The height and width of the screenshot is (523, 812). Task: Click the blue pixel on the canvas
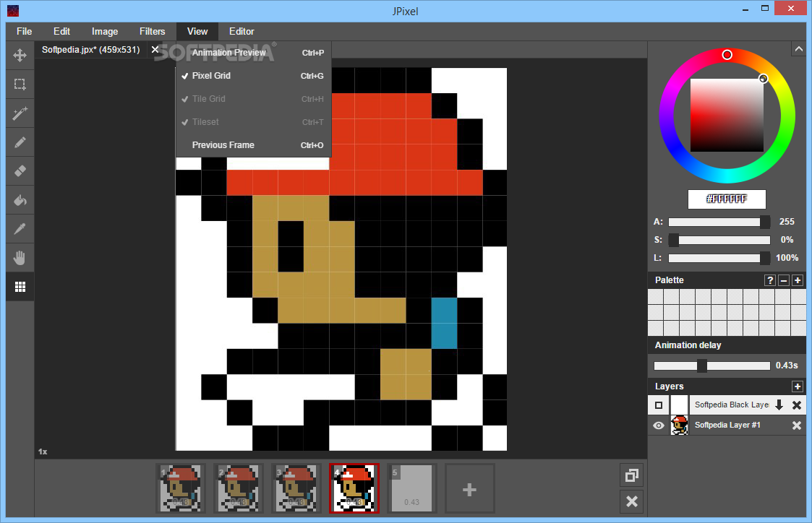(x=444, y=324)
